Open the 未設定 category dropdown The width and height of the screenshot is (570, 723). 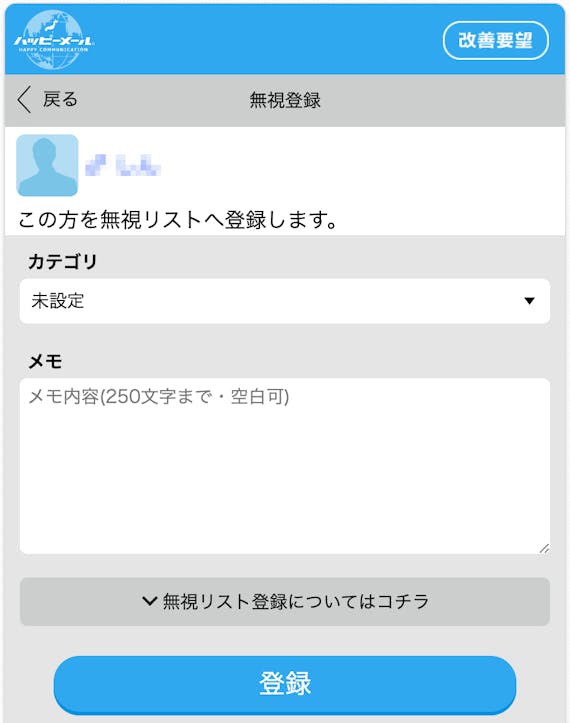tap(285, 301)
